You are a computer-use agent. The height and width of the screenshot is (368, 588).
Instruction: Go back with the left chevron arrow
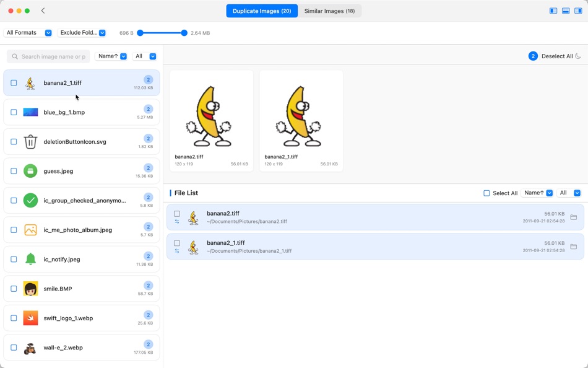point(43,11)
